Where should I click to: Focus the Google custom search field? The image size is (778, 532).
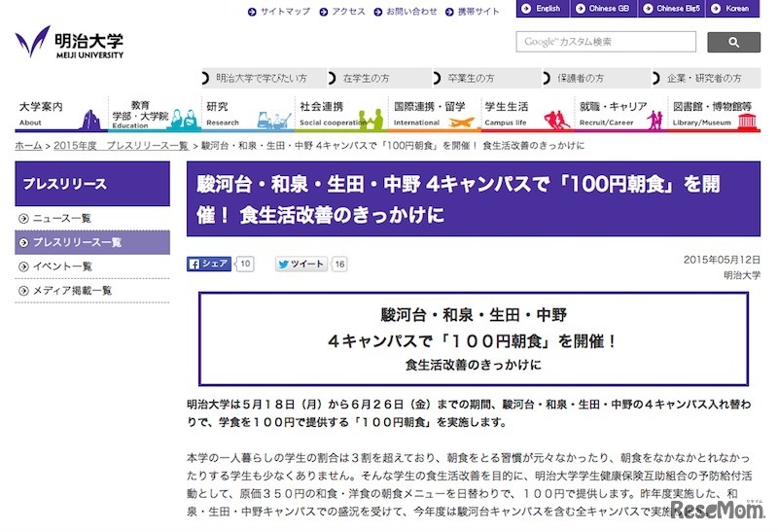click(606, 42)
